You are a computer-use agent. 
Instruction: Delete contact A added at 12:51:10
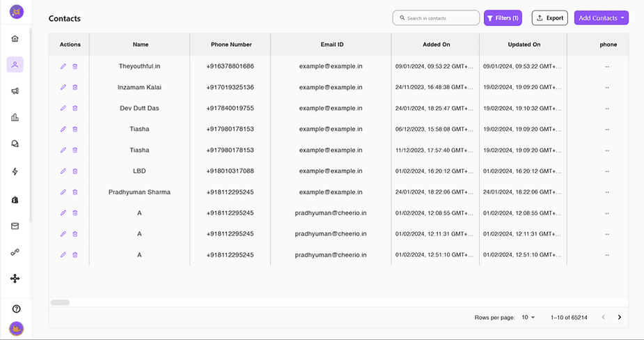[x=74, y=255]
